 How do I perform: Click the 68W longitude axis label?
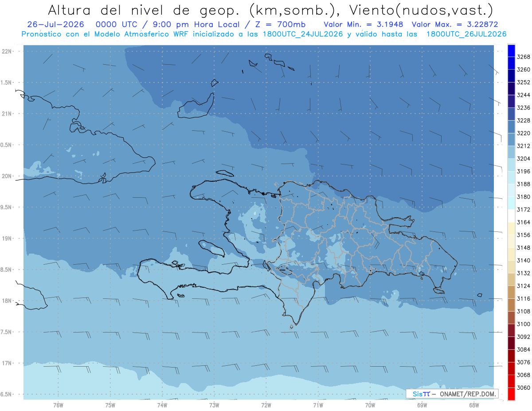(474, 405)
